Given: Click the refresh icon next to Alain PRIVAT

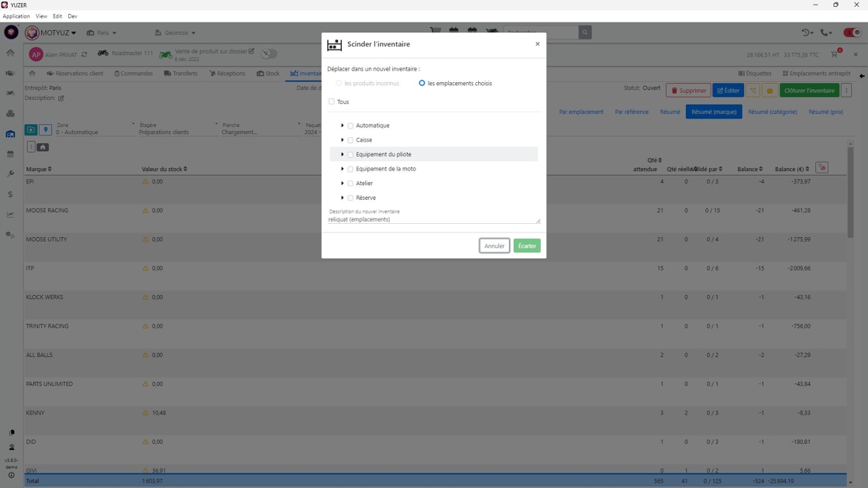Looking at the screenshot, I should [x=84, y=55].
